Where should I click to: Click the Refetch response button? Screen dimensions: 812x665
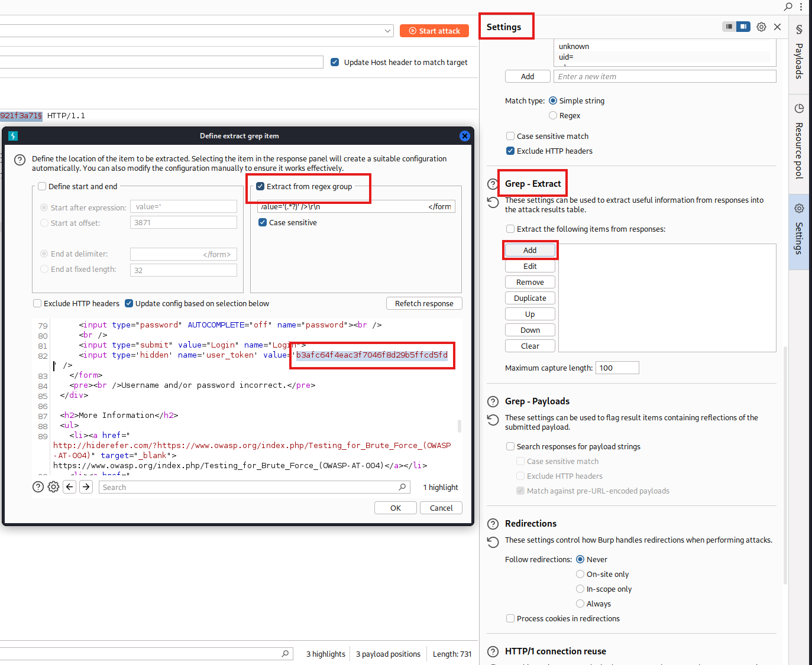click(424, 303)
